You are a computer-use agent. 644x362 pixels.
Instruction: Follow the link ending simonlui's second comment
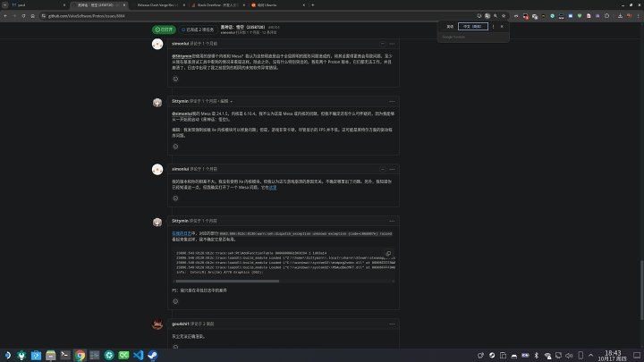[273, 187]
